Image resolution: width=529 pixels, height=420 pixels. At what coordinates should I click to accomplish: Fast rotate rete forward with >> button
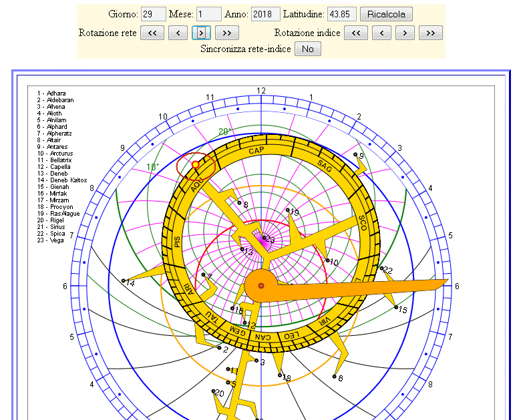point(226,33)
